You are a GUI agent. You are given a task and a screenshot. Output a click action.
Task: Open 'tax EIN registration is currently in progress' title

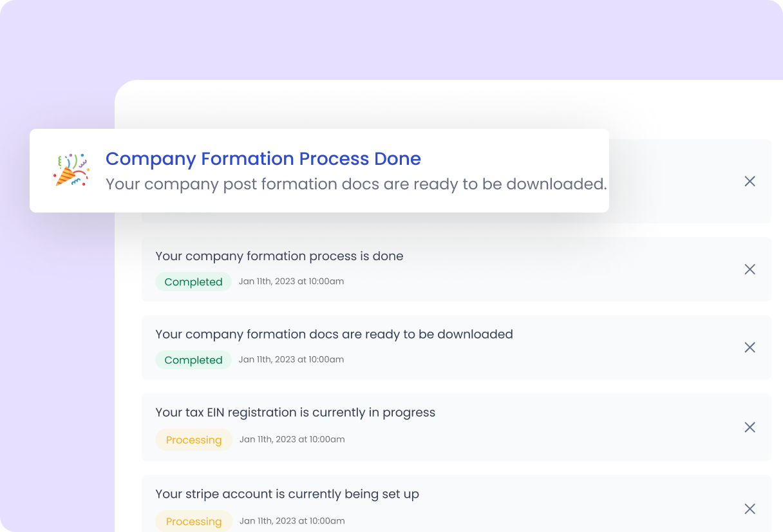(x=295, y=413)
